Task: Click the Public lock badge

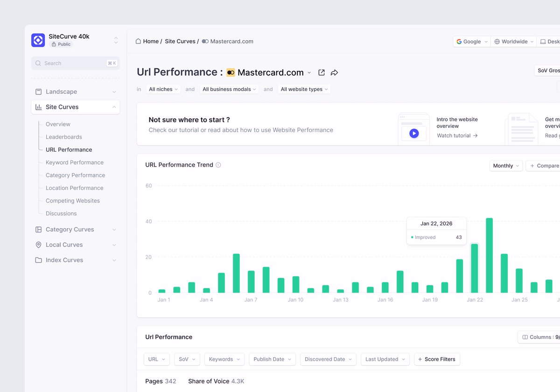Action: point(61,44)
